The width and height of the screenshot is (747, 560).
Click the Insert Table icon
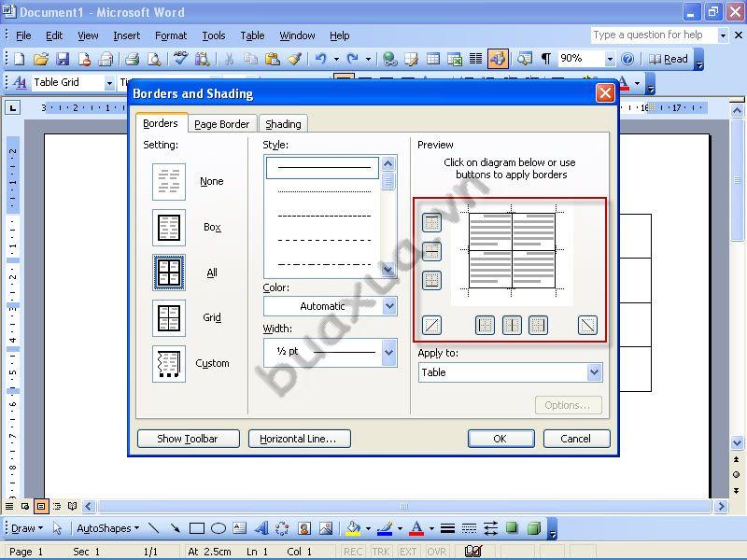click(433, 59)
